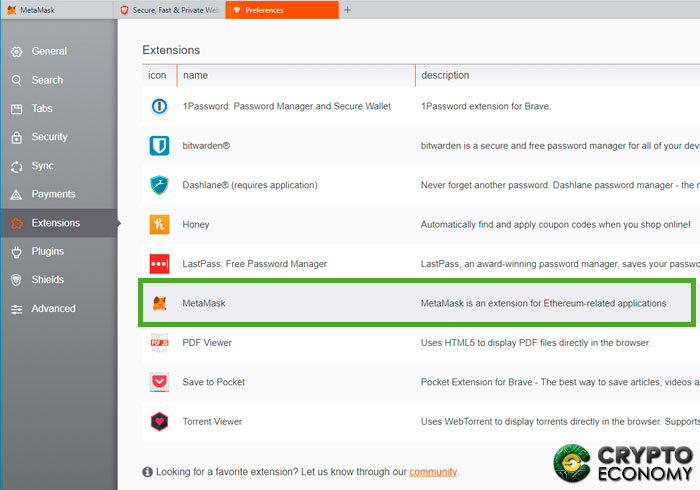Viewport: 700px width, 490px height.
Task: Click 'Pocket Extension for Brave' description
Action: tap(560, 382)
